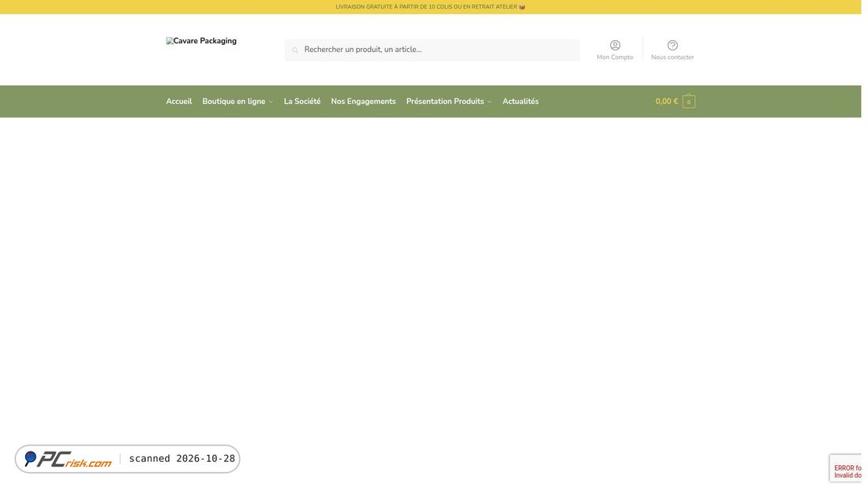Expand the Présentation Produits dropdown
Viewport: 868px width, 488px height.
(449, 101)
